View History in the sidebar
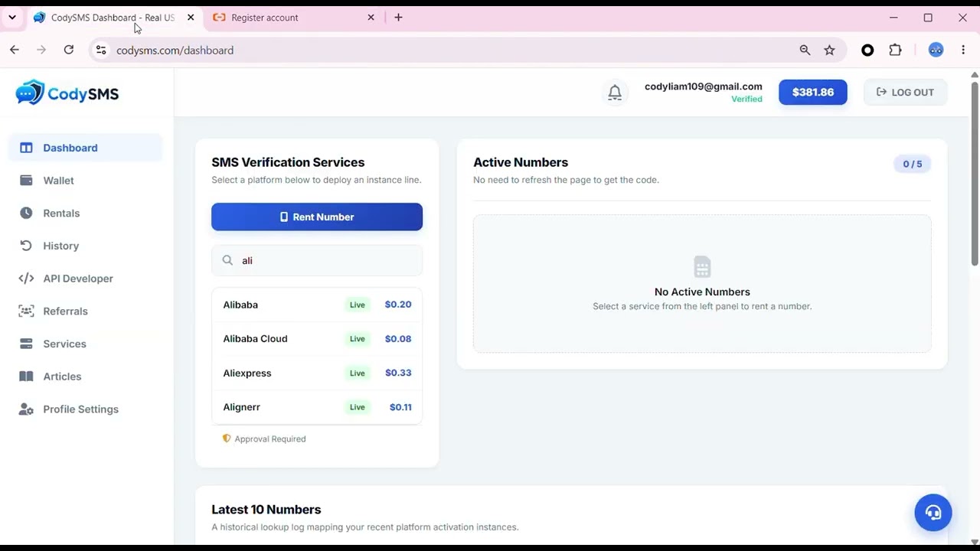 (86, 246)
